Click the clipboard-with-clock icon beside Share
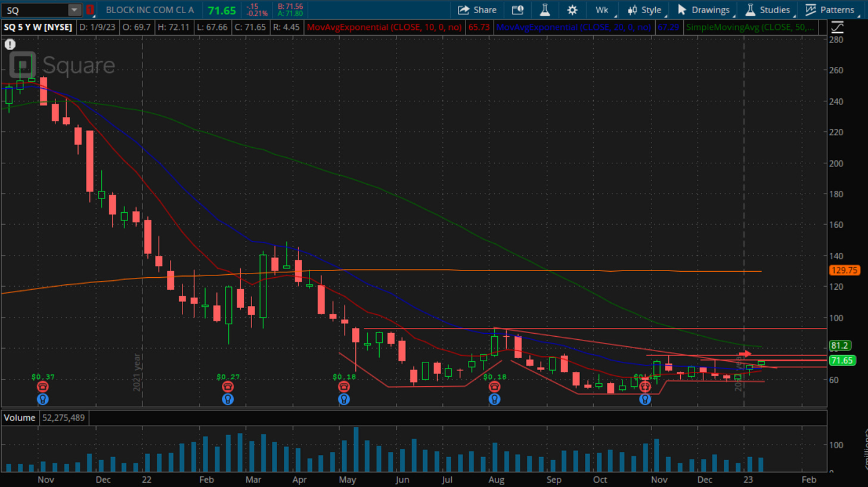Viewport: 868px width, 487px height. 517,10
